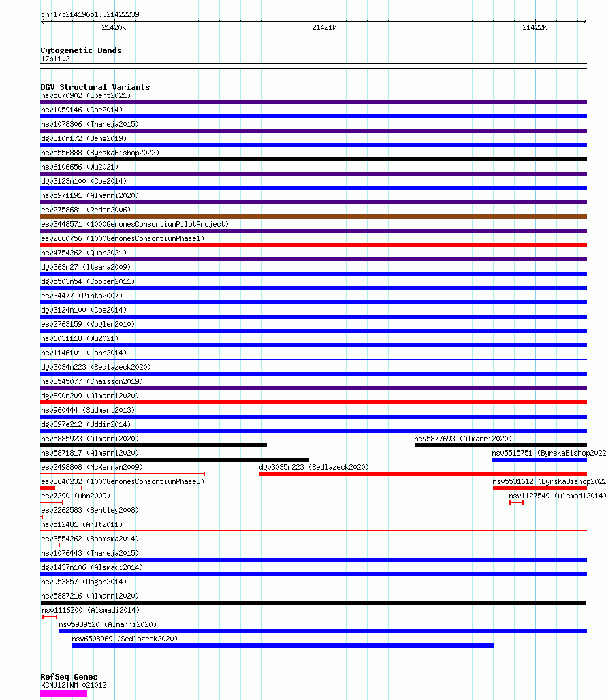The width and height of the screenshot is (606, 700).
Task: Click the nsv5887216 (Almarri2020) label
Action: click(90, 596)
